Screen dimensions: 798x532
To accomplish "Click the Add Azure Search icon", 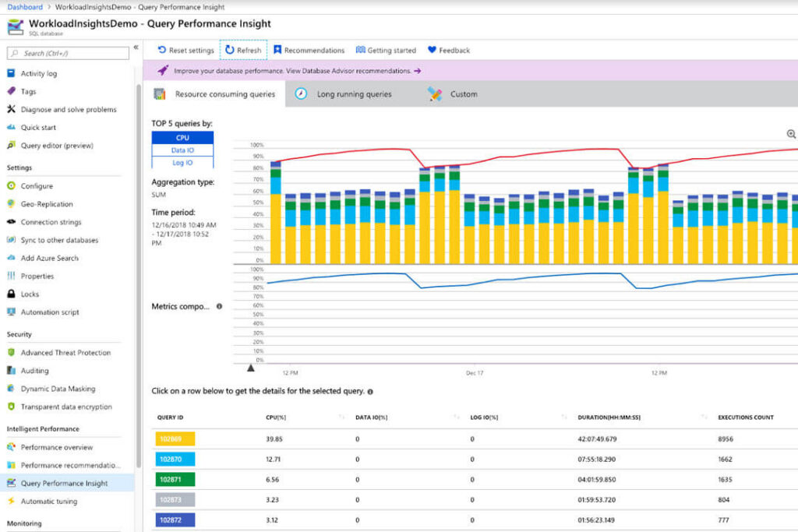I will pyautogui.click(x=11, y=258).
